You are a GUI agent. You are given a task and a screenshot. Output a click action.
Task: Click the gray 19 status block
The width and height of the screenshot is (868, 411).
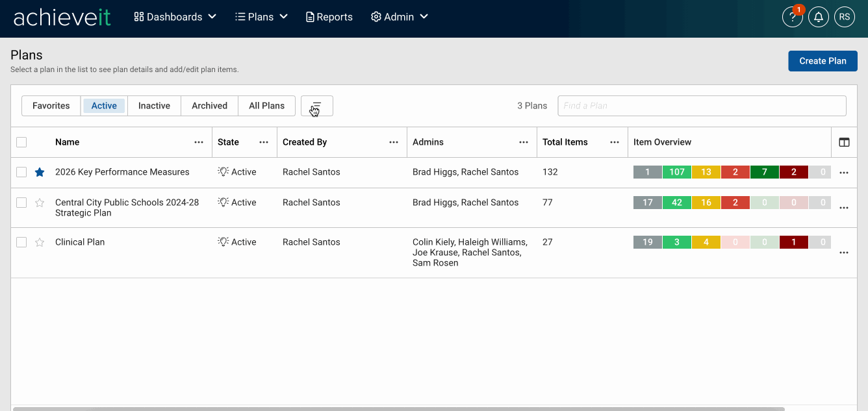648,242
